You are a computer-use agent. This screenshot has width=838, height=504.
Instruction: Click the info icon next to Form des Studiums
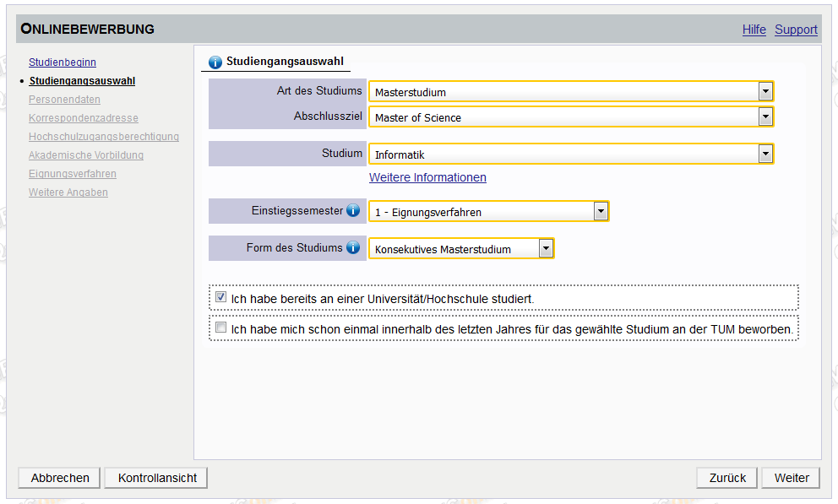click(x=353, y=247)
